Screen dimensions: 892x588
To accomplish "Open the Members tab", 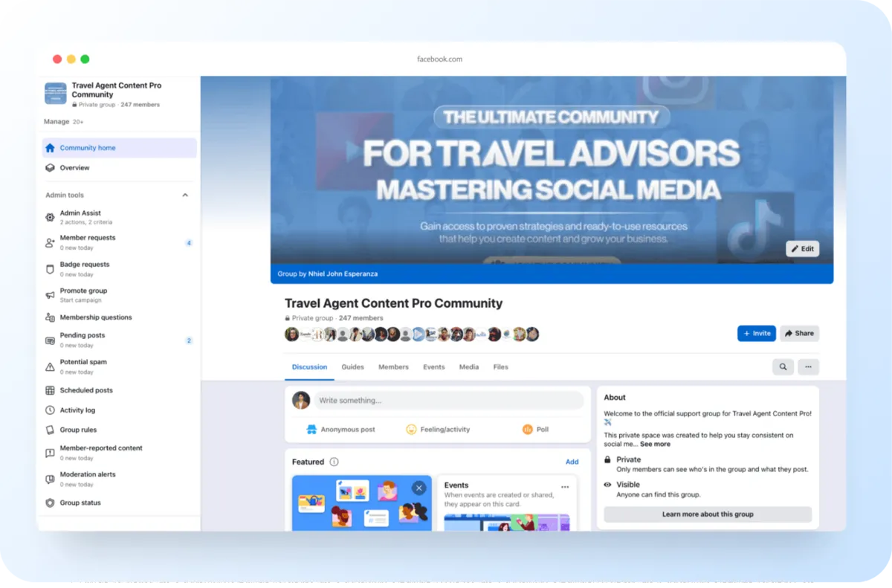I will click(393, 367).
